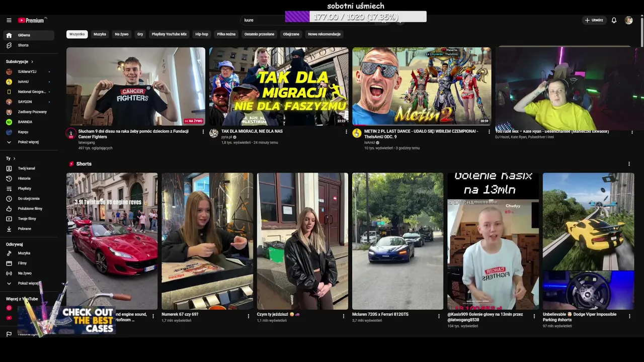Open Twoje filmy in the sidebar
The width and height of the screenshot is (644, 362).
pos(28,219)
